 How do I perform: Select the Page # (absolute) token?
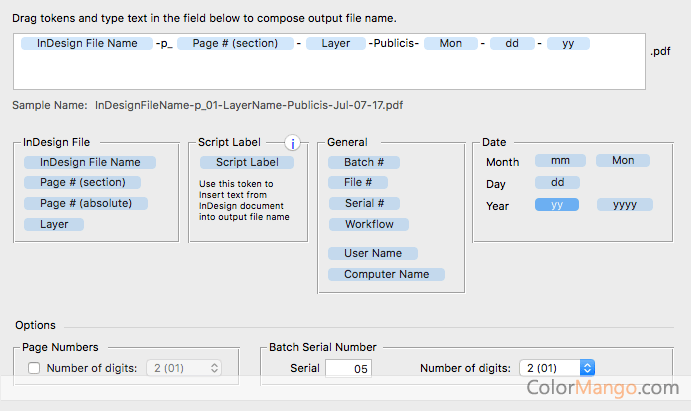tap(86, 203)
